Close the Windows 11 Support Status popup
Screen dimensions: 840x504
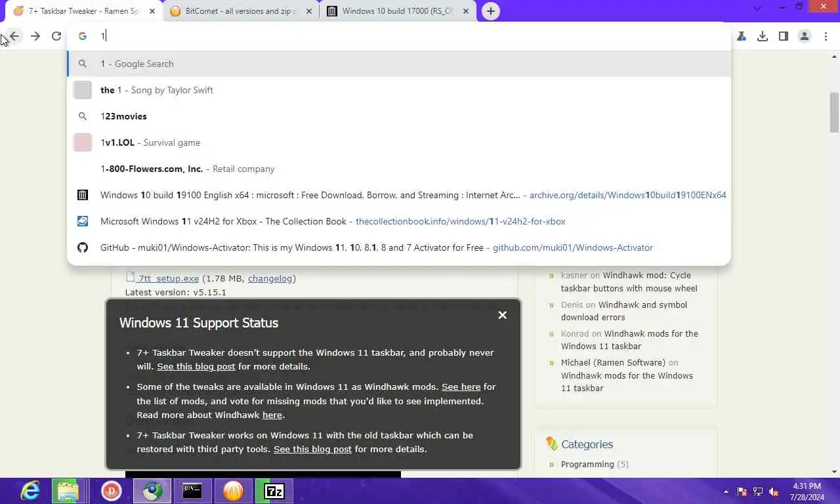[x=503, y=315]
